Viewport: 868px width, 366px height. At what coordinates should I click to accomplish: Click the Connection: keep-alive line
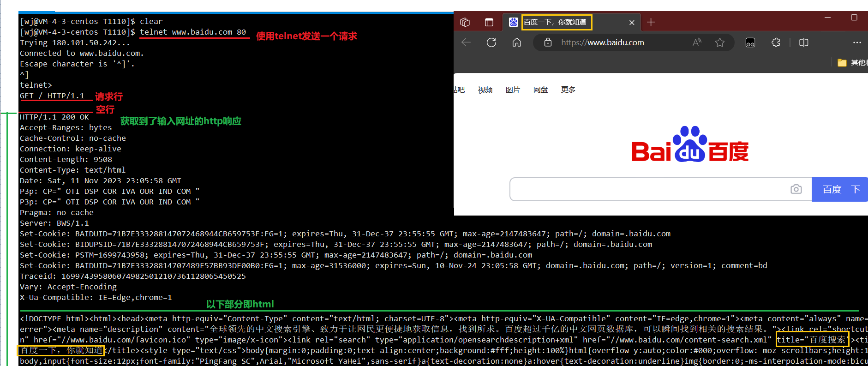click(x=71, y=149)
